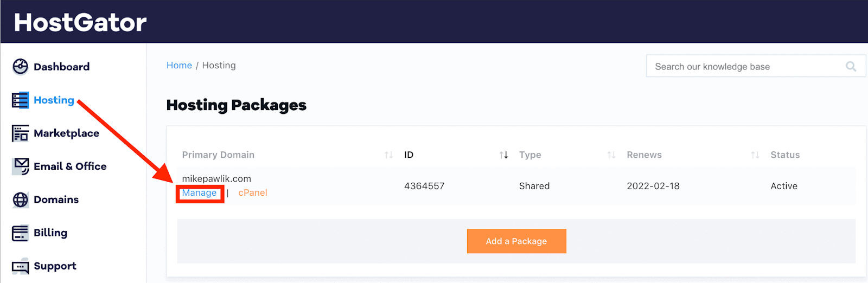Sort table by Renews column arrows
Viewport: 868px width, 283px height.
(x=755, y=155)
